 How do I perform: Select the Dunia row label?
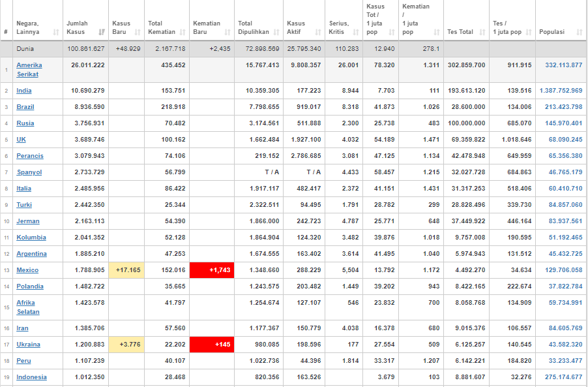[x=25, y=49]
